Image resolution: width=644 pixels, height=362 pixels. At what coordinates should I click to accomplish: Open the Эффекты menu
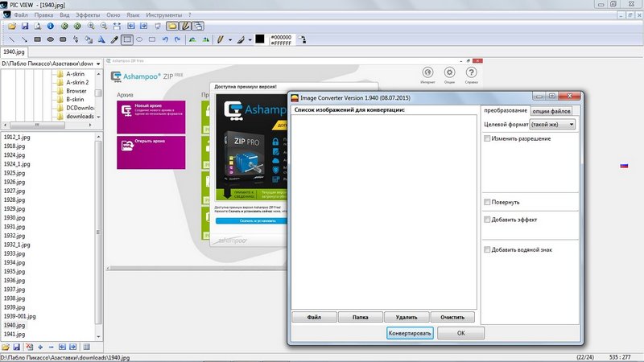(88, 15)
